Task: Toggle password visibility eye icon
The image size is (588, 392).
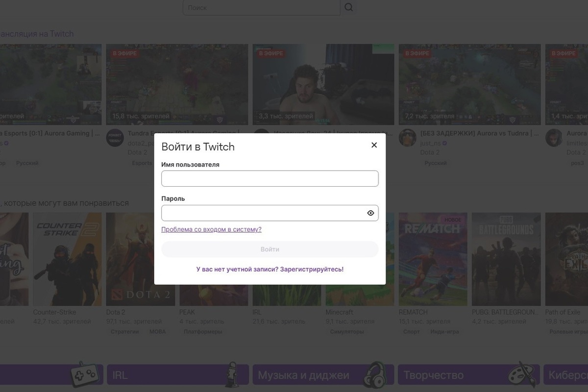Action: 370,213
